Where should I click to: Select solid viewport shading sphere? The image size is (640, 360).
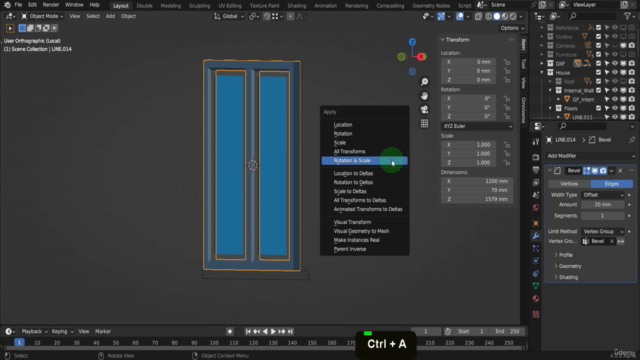(497, 16)
